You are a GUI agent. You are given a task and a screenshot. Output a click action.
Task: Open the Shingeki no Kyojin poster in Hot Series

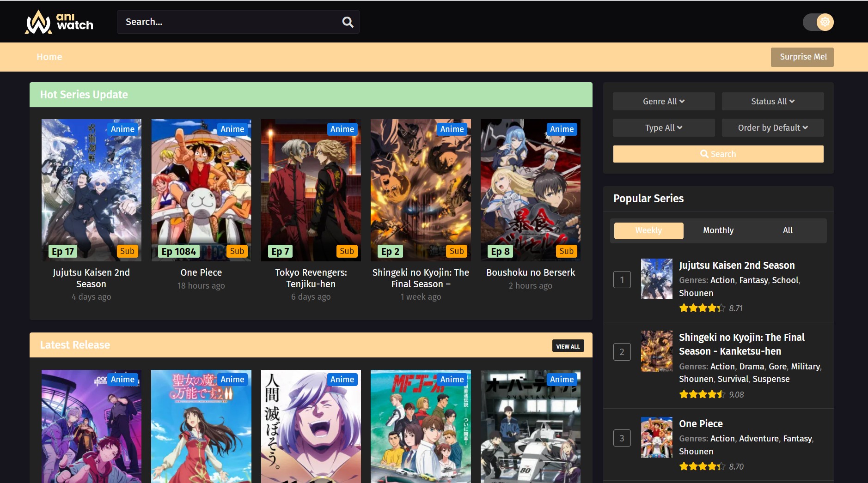(421, 190)
